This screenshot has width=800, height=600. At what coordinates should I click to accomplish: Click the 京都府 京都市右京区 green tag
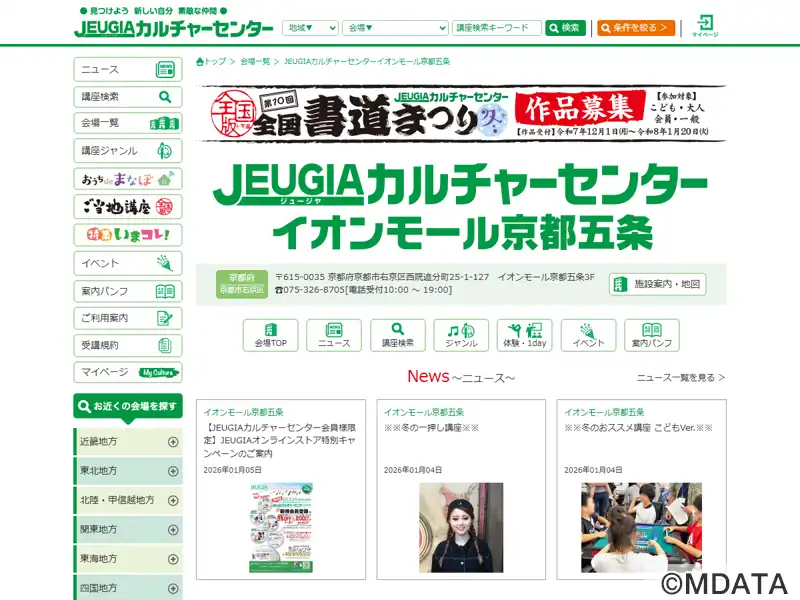click(x=242, y=284)
